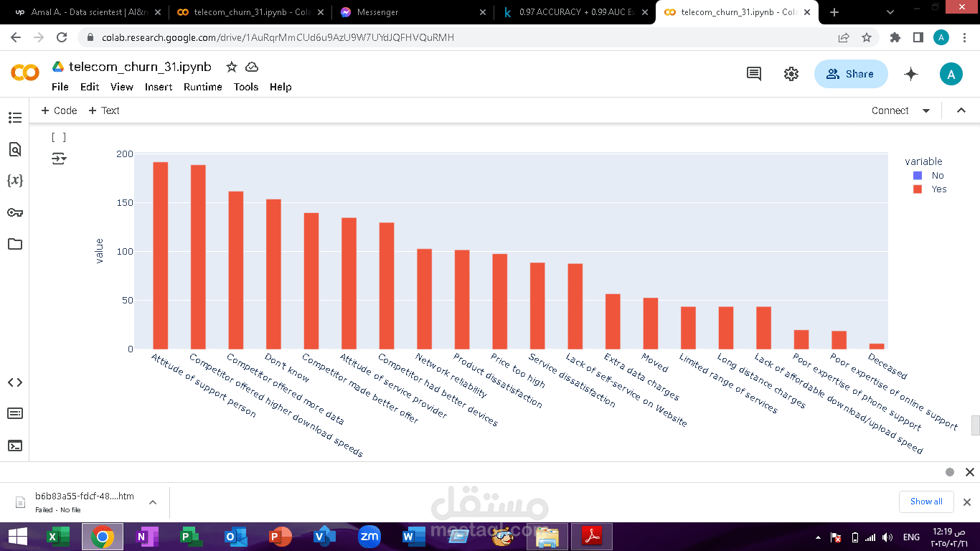Open the command palette icon
This screenshot has width=980, height=551.
click(x=14, y=413)
